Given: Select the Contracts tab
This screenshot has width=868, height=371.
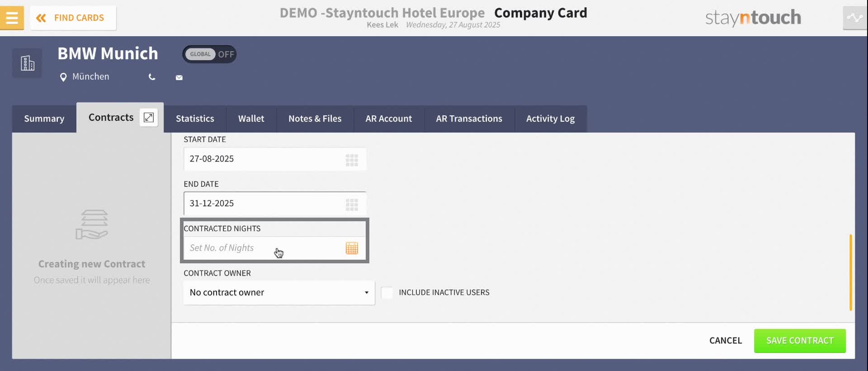Looking at the screenshot, I should coord(111,117).
